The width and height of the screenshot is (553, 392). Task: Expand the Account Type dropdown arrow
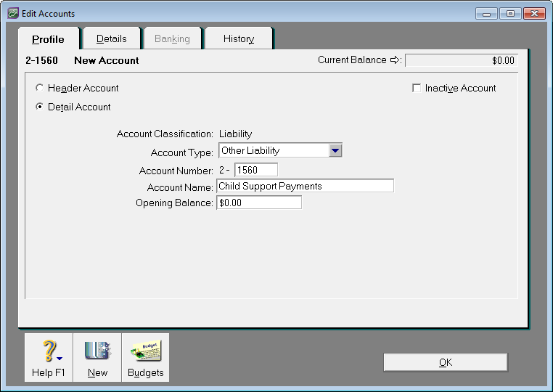[x=335, y=151]
